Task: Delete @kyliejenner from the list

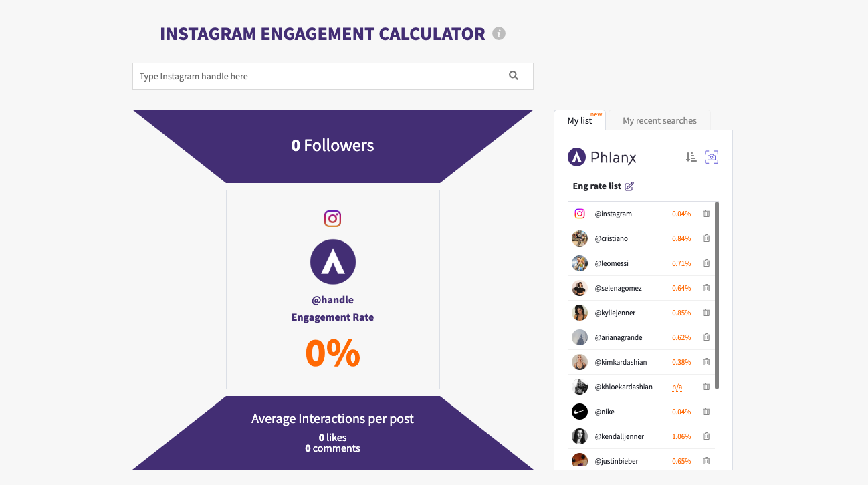Action: pos(706,313)
